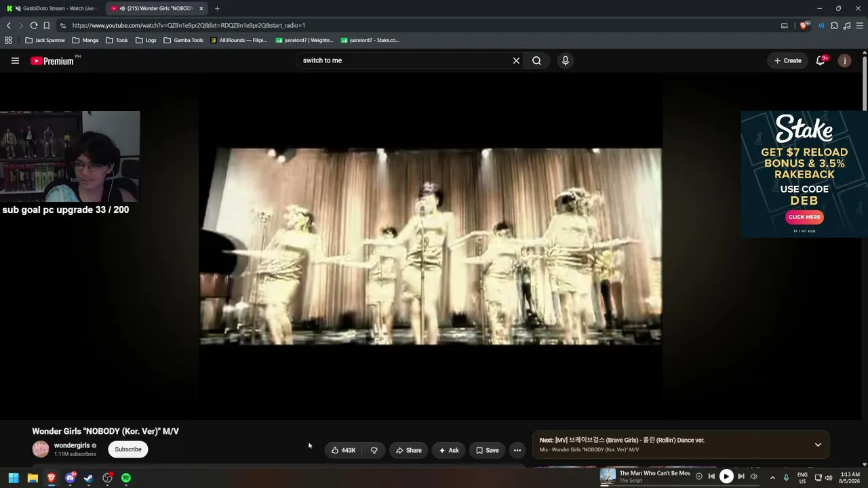This screenshot has width=868, height=488.
Task: Open All3Rounds bookmark
Action: (x=239, y=40)
